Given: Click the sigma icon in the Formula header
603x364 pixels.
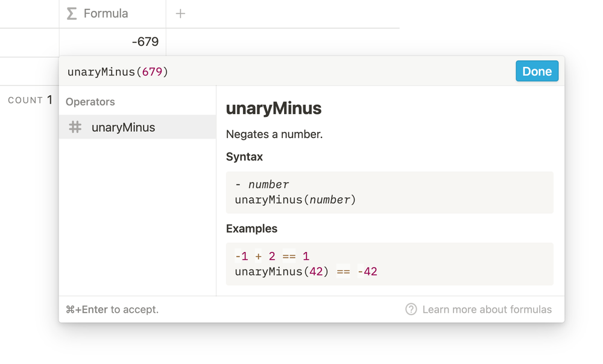Looking at the screenshot, I should [72, 13].
